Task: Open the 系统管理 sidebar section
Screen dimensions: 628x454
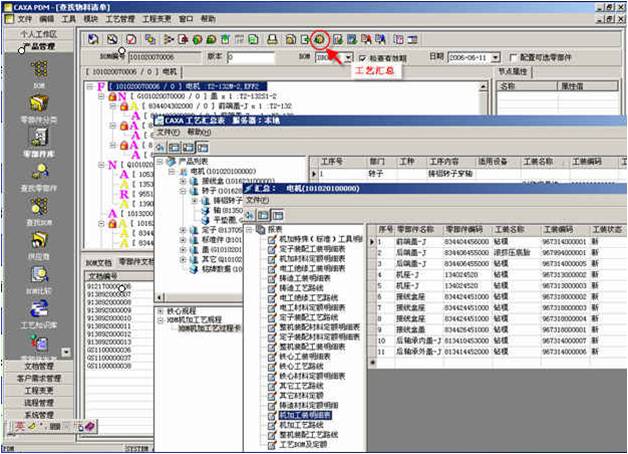Action: [39, 415]
